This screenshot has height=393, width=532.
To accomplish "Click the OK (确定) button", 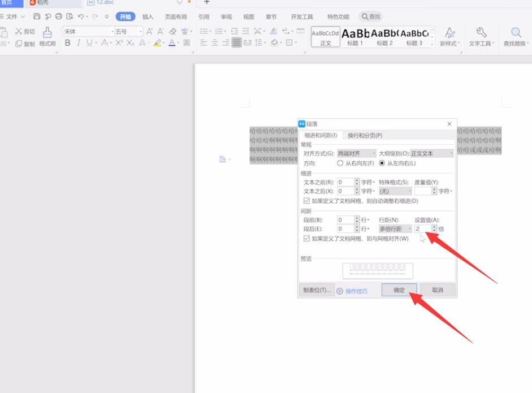I will [x=399, y=290].
